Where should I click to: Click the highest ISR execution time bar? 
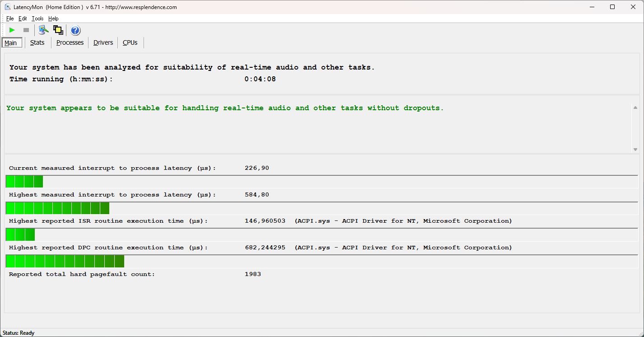(322, 234)
